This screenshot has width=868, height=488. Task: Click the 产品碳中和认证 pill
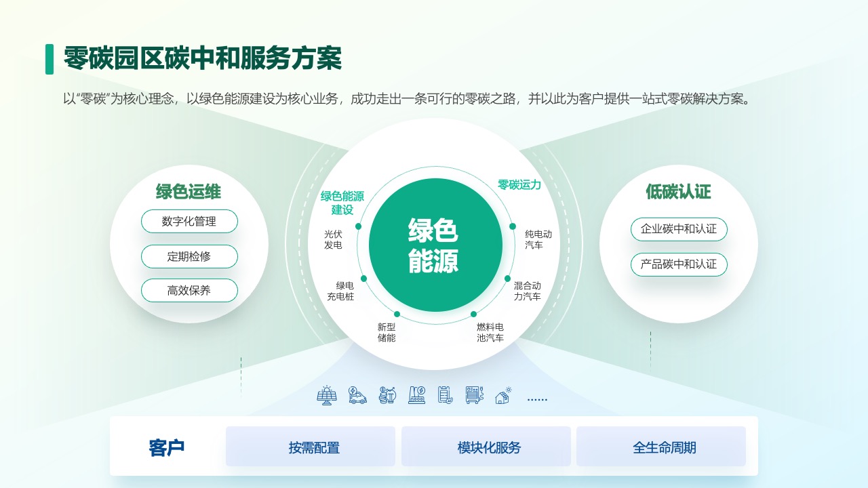click(x=679, y=264)
